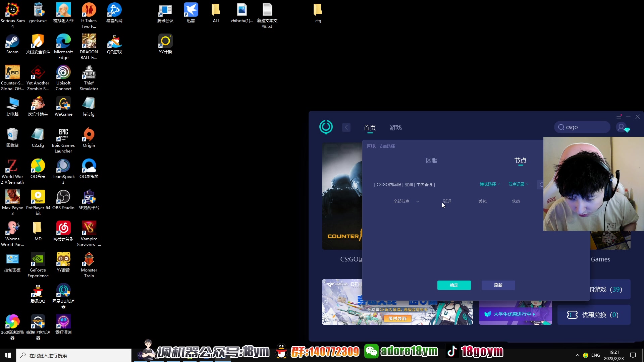Switch the ENG input language indicator
Image resolution: width=644 pixels, height=362 pixels.
click(596, 355)
